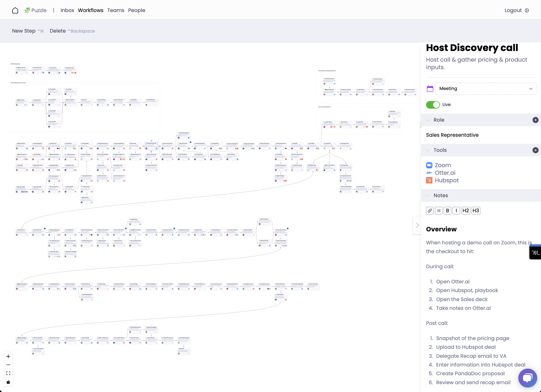This screenshot has height=392, width=541.
Task: Click the Zoom tool icon
Action: tap(429, 165)
